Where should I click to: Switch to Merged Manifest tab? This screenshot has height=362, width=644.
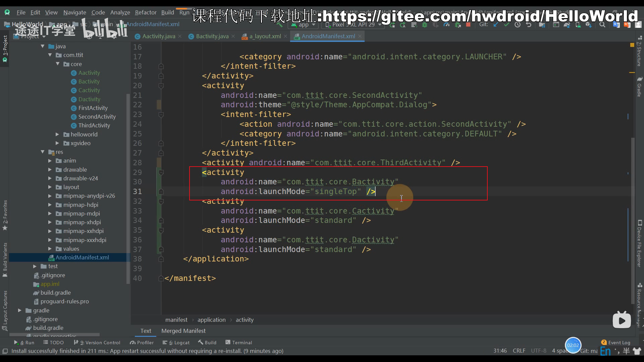pyautogui.click(x=183, y=330)
